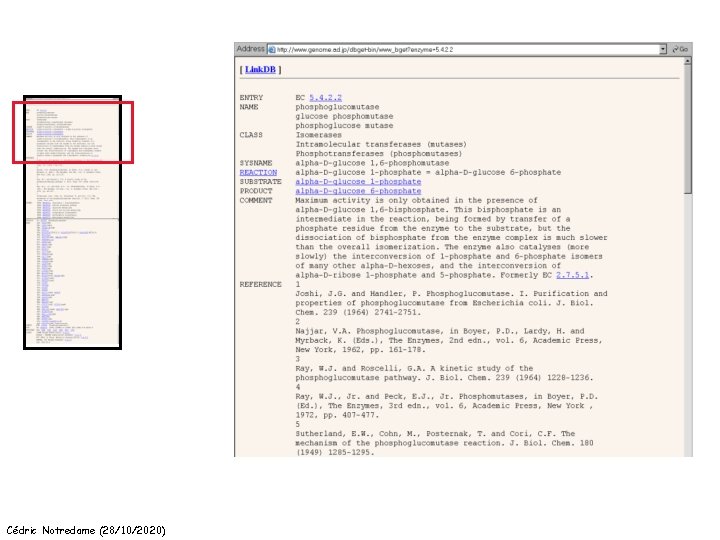Image resolution: width=720 pixels, height=540 pixels.
Task: Click the 'Najjar, V.A.' reference line
Action: tap(440, 331)
